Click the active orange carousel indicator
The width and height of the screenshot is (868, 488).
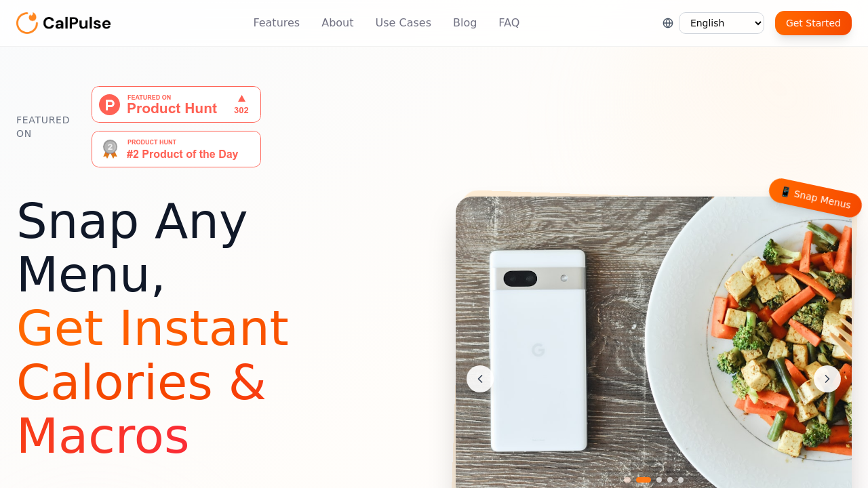click(644, 480)
